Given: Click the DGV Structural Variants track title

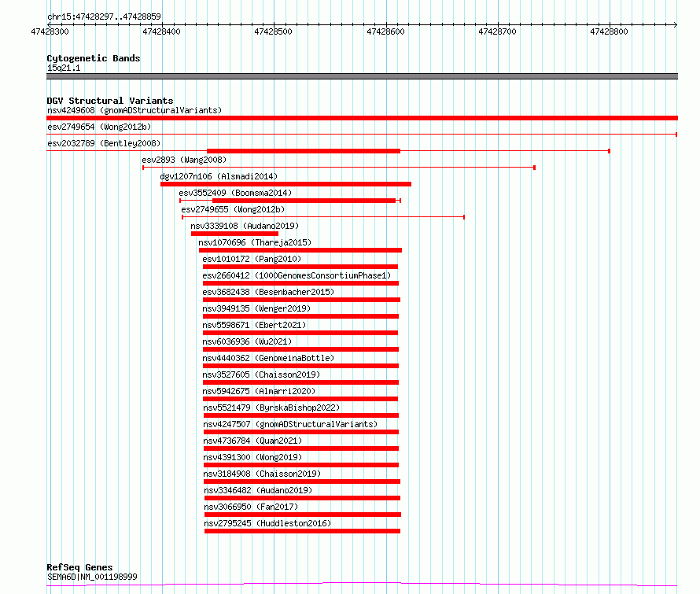Looking at the screenshot, I should 110,101.
